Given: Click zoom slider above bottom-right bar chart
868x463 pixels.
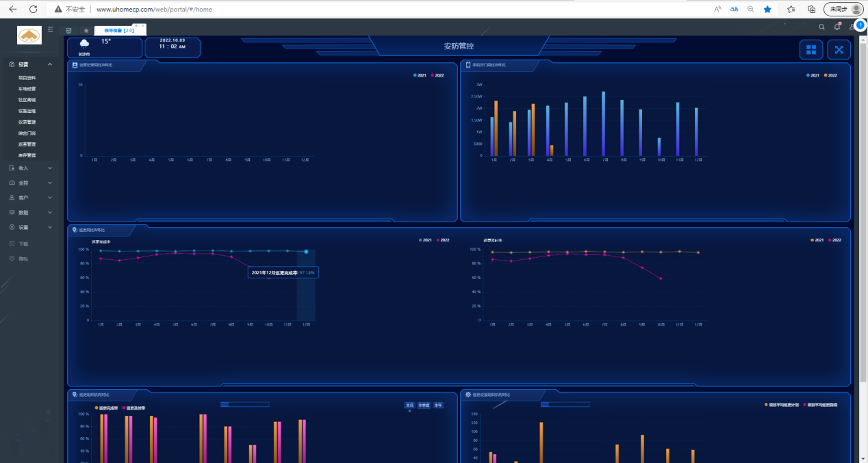Looking at the screenshot, I should 565,404.
